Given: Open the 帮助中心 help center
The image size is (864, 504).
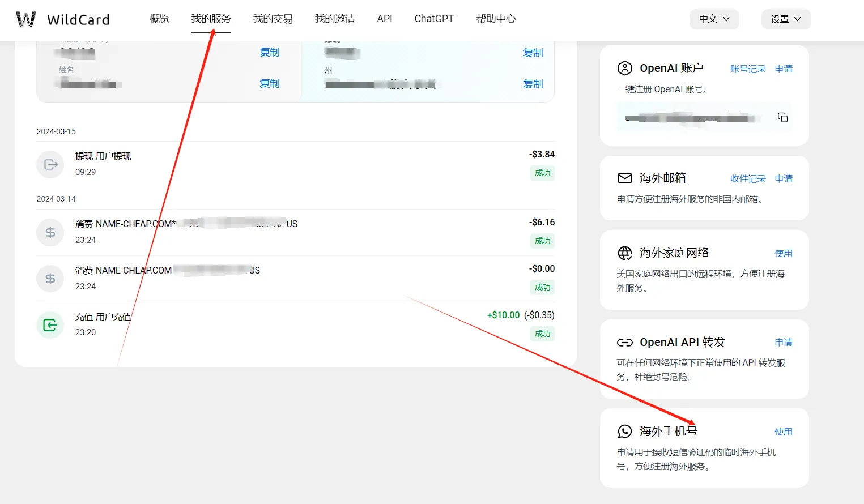Looking at the screenshot, I should [496, 19].
